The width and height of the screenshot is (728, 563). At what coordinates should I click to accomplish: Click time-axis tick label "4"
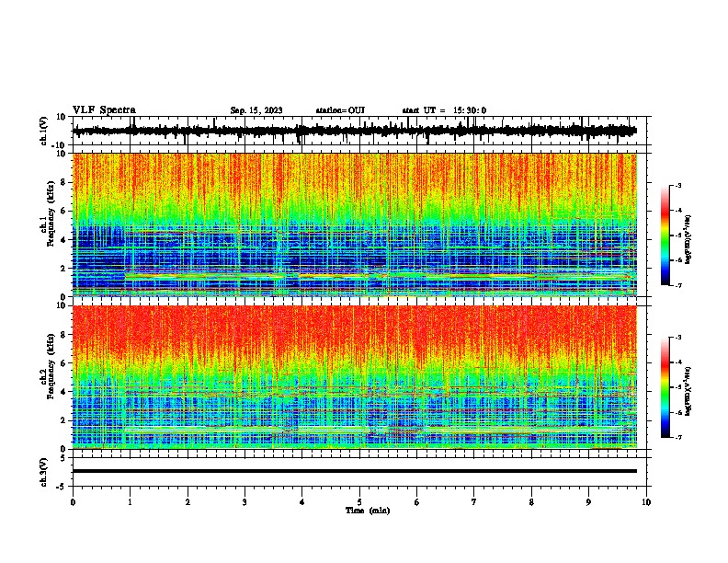pyautogui.click(x=302, y=502)
